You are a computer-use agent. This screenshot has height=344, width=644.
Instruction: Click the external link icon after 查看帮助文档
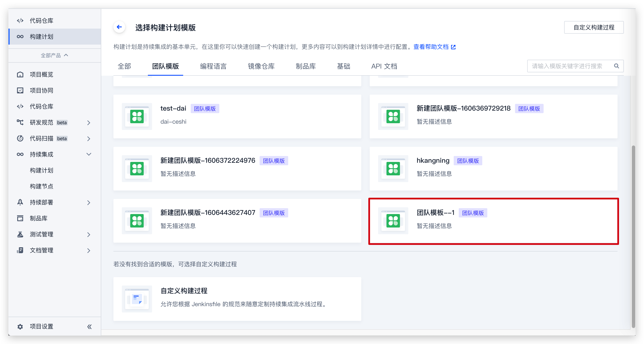[x=453, y=47]
